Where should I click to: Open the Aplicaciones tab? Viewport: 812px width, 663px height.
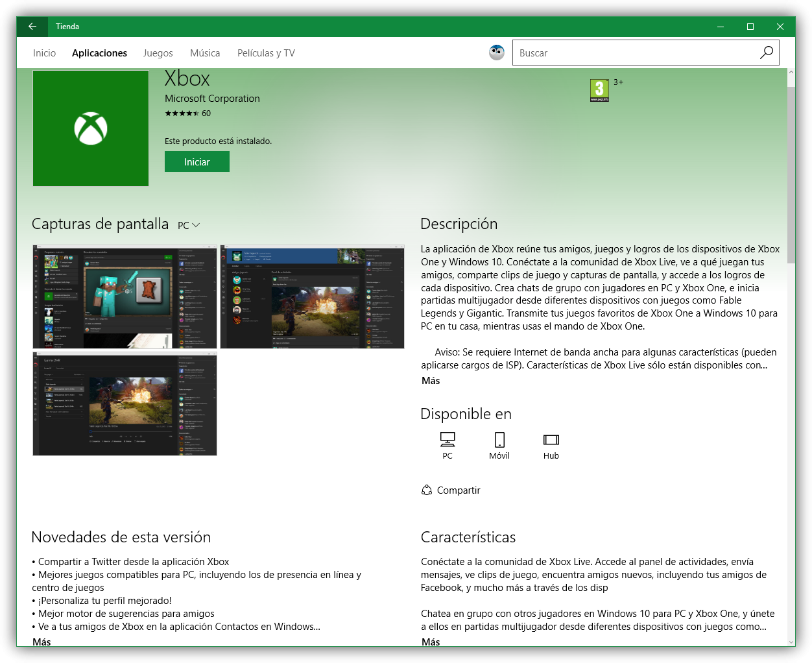click(x=99, y=53)
